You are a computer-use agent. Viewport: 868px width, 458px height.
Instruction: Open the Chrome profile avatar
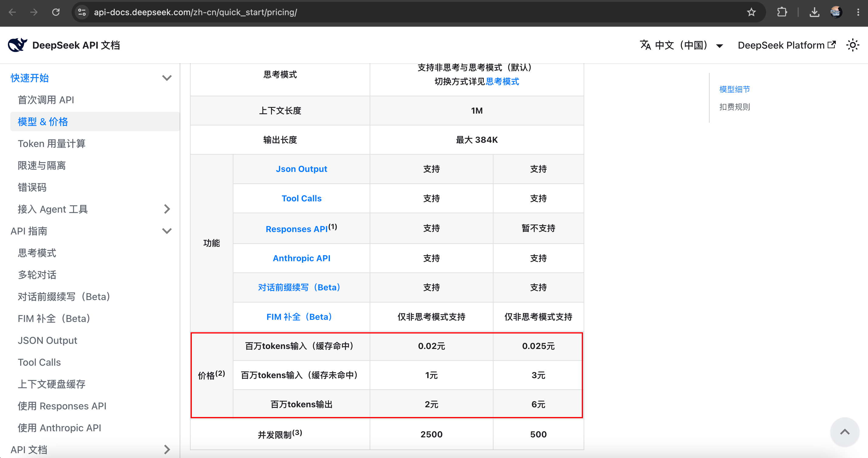point(836,12)
